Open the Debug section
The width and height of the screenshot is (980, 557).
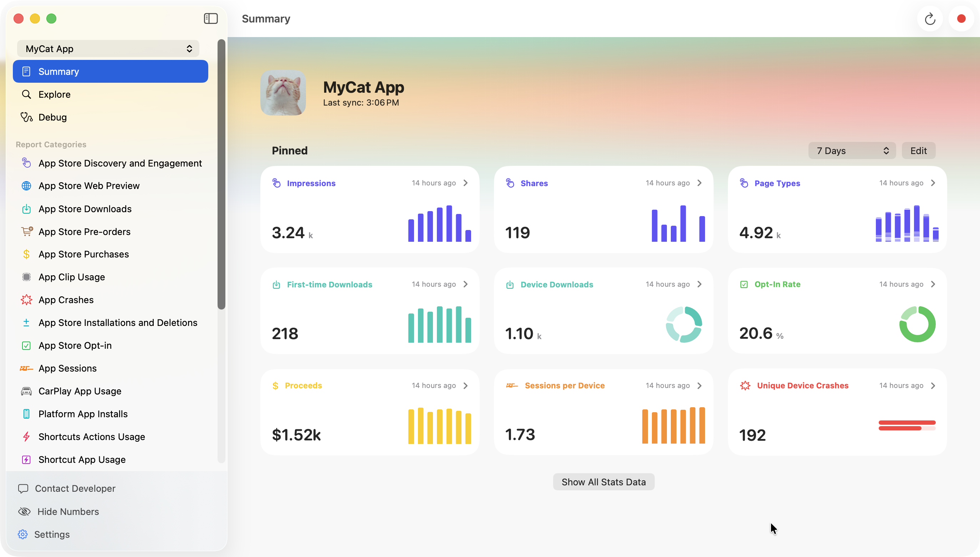point(52,117)
